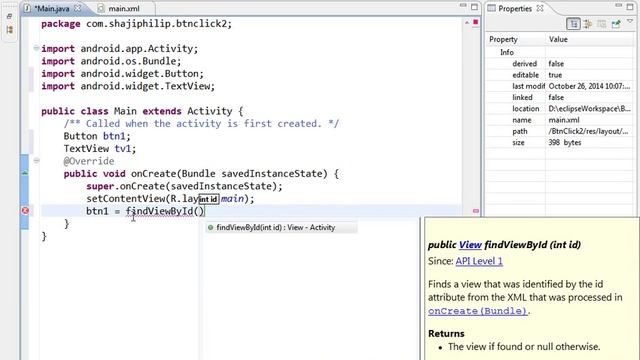Collapse the import statements fold
Viewport: 640px width, 360px height.
coord(36,48)
